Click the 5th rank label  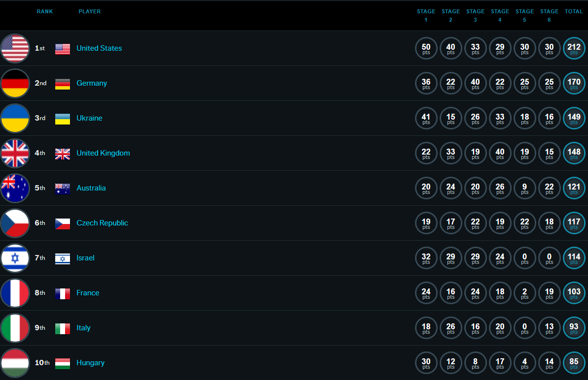[x=40, y=188]
